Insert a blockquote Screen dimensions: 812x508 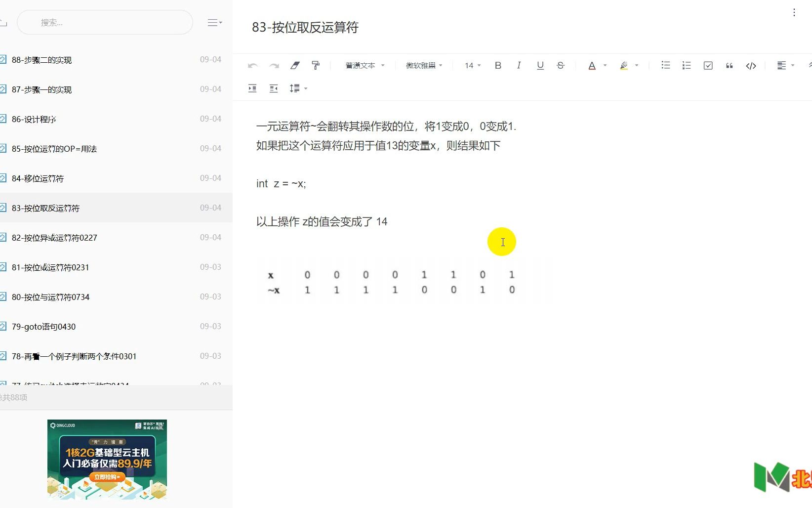coord(729,65)
